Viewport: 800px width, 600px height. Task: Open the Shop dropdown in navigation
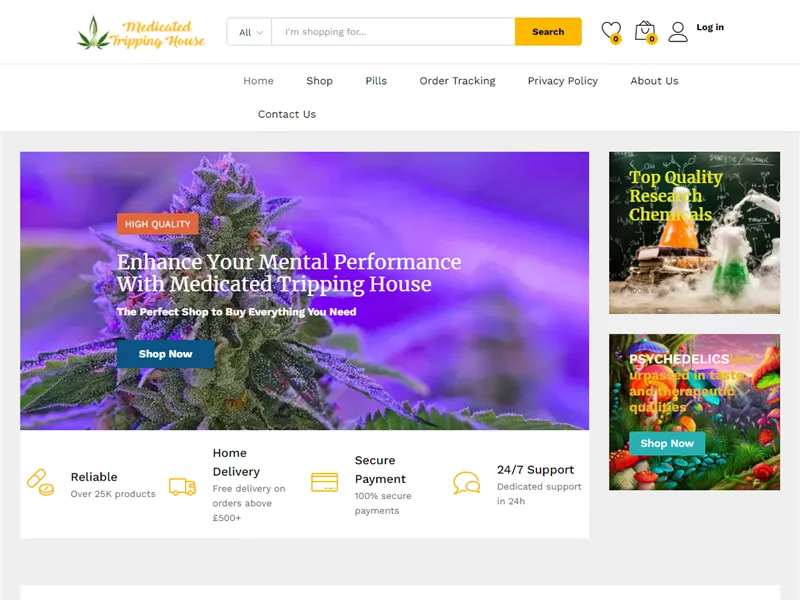pos(320,81)
